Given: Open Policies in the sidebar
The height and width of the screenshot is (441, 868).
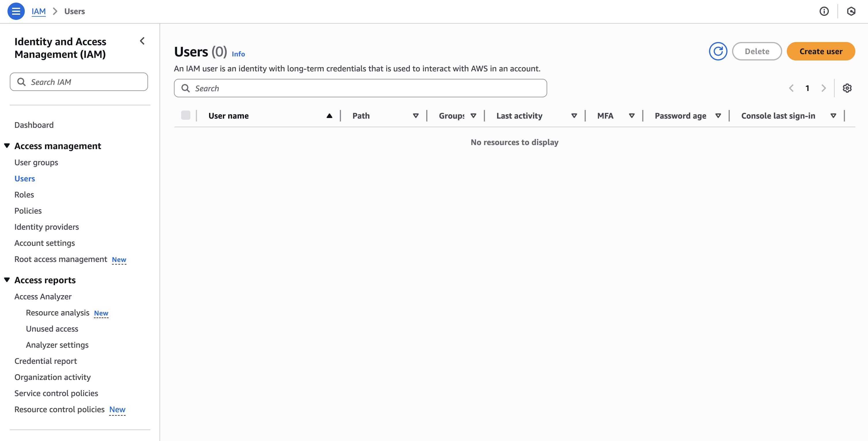Looking at the screenshot, I should coord(28,211).
